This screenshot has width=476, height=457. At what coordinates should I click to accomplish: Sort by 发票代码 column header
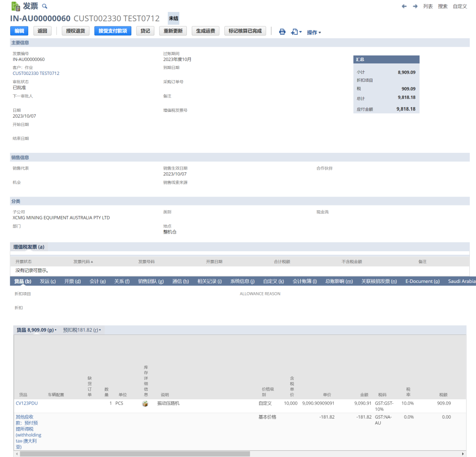click(83, 262)
